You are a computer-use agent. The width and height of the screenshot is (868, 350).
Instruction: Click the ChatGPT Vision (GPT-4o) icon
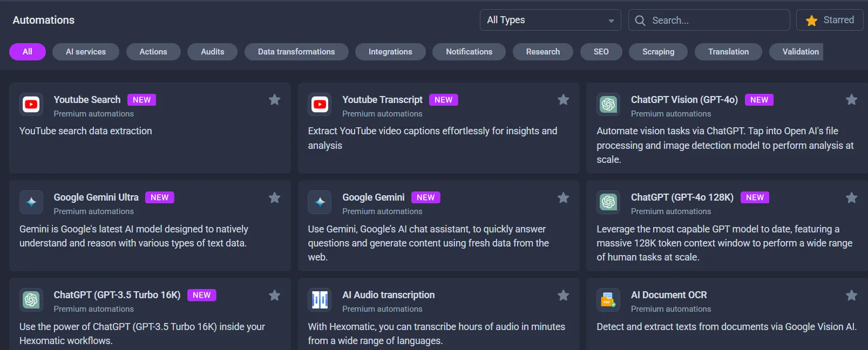point(608,105)
